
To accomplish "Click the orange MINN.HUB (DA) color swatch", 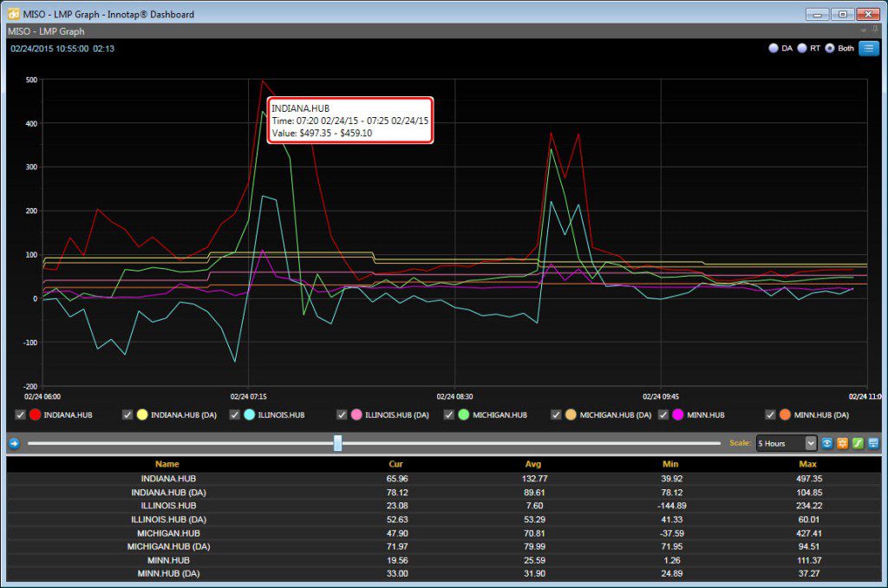I will (785, 415).
